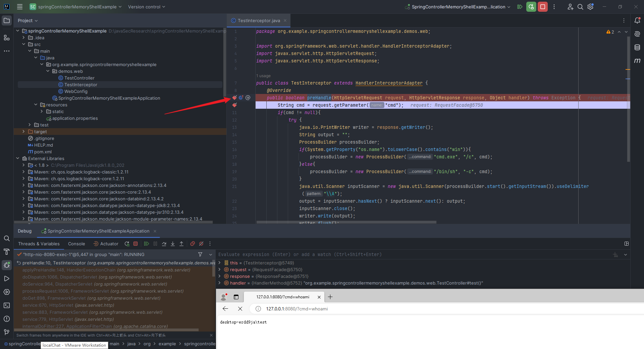The image size is (644, 349).
Task: Open the IDE main hamburger menu
Action: coord(20,7)
